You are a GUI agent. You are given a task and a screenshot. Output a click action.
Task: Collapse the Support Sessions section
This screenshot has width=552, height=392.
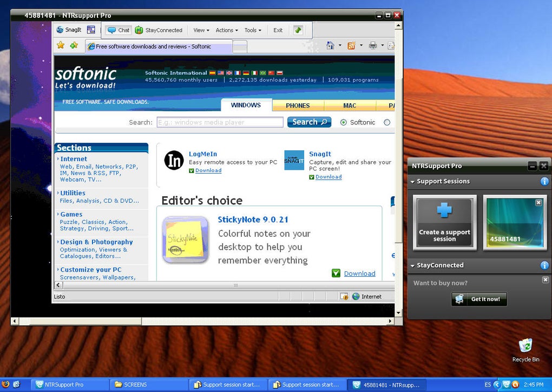pos(412,182)
